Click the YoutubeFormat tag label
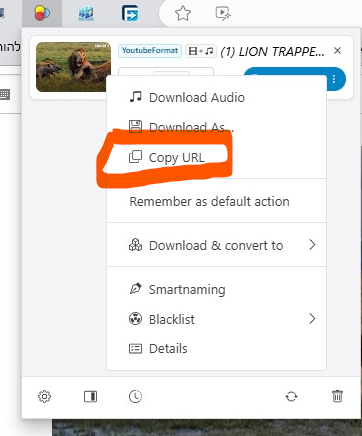This screenshot has width=362, height=436. [x=150, y=51]
